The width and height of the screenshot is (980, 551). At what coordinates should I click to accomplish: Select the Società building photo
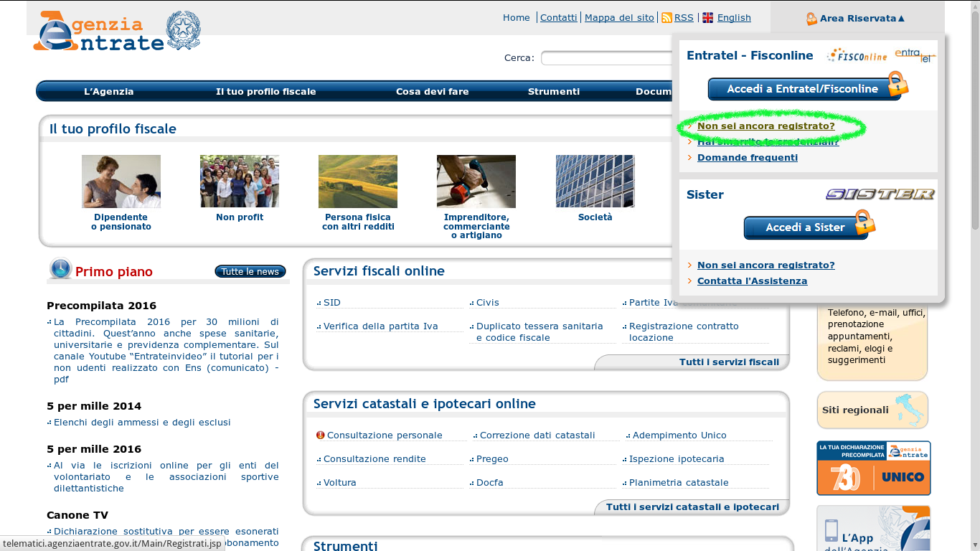pyautogui.click(x=595, y=182)
